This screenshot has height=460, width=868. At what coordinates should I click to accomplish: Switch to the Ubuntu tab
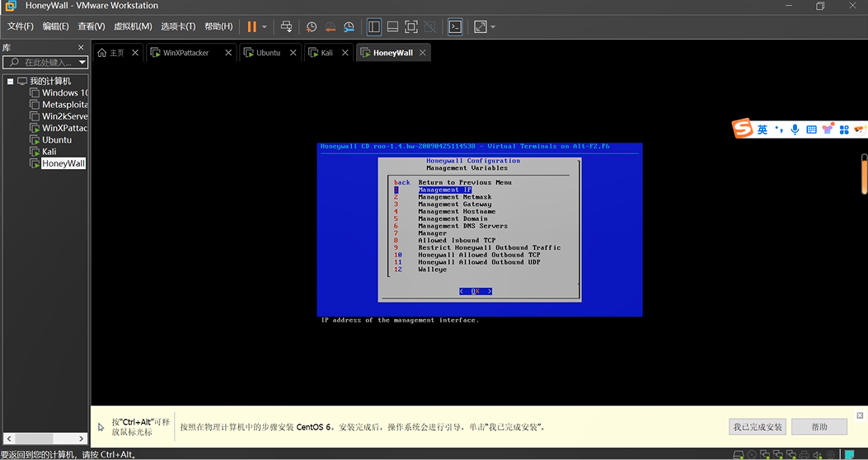pyautogui.click(x=266, y=53)
